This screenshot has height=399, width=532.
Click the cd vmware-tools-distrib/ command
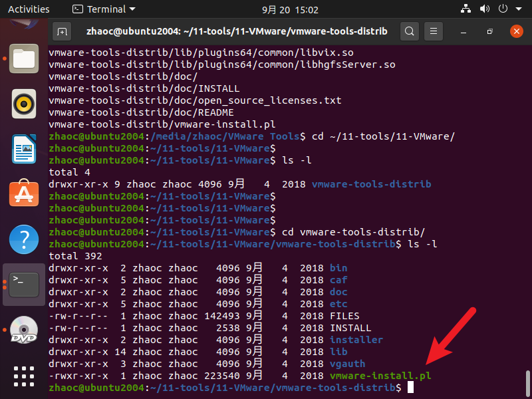pyautogui.click(x=353, y=232)
